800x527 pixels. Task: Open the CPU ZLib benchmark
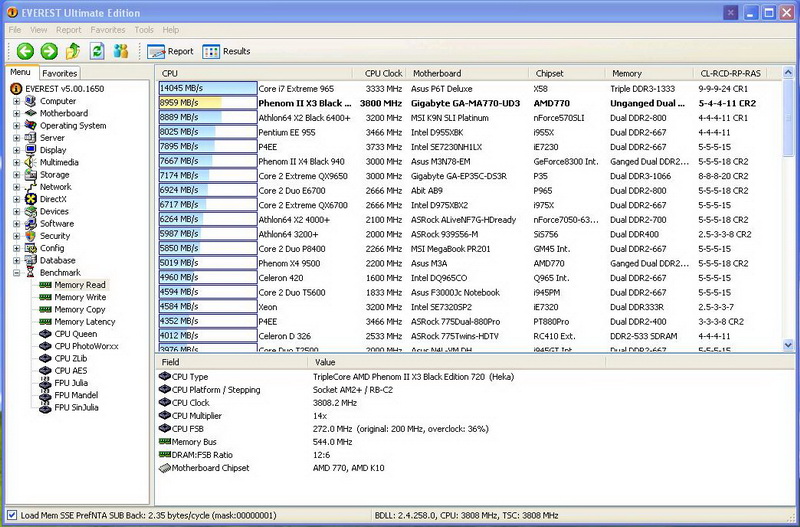(x=70, y=358)
